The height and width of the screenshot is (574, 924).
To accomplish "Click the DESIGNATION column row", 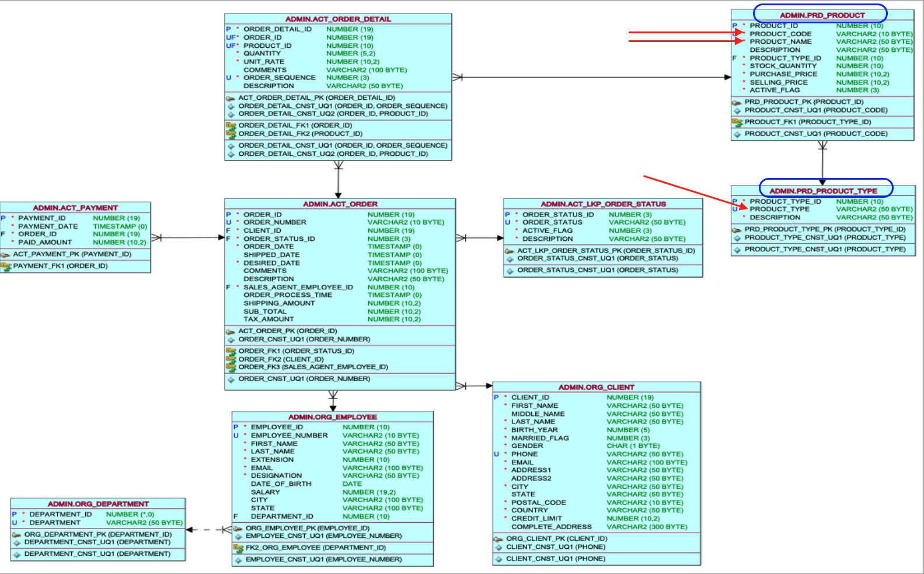I will point(333,475).
